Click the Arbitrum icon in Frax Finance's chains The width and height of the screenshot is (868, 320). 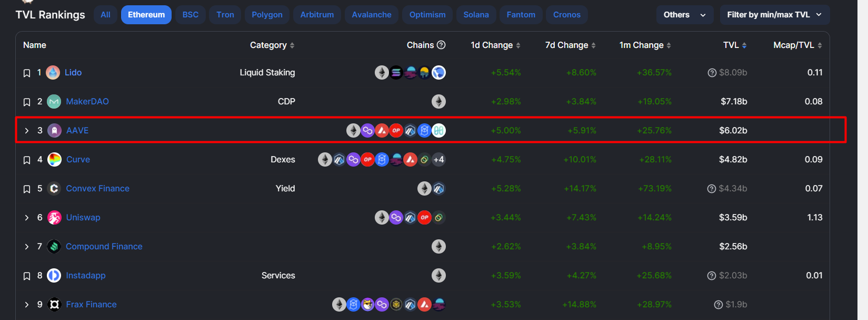click(410, 304)
